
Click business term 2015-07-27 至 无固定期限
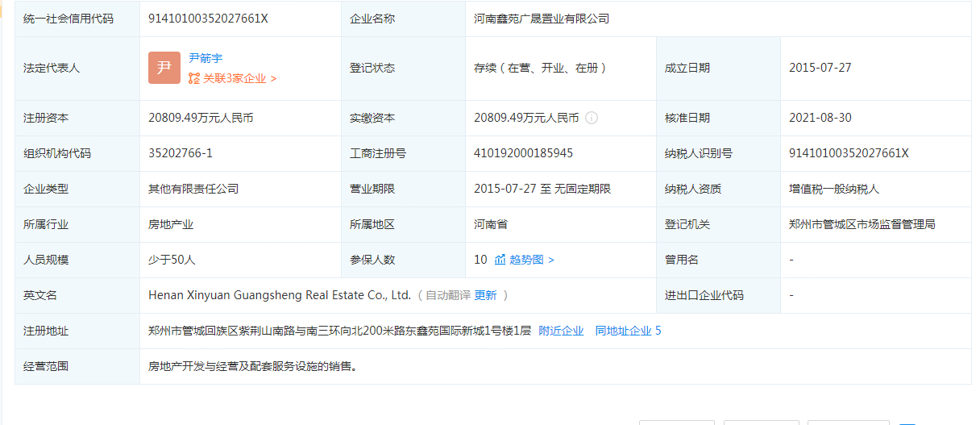[542, 189]
